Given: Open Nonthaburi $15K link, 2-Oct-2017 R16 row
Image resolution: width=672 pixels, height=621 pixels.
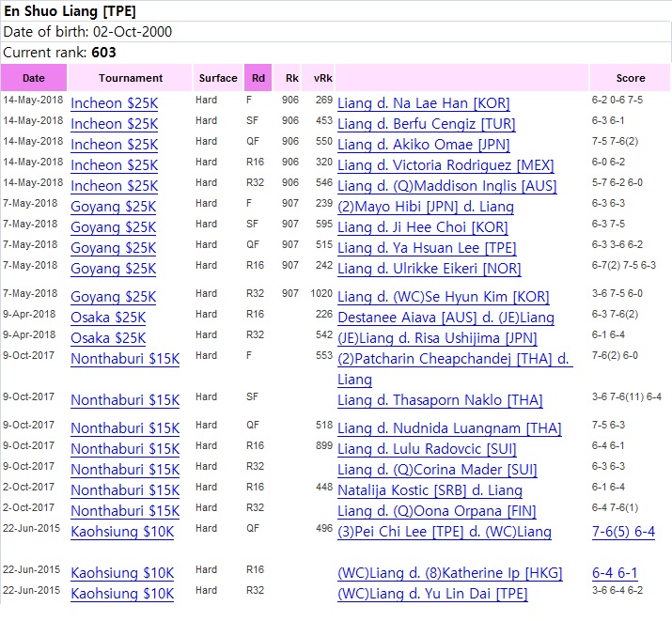Looking at the screenshot, I should pyautogui.click(x=125, y=490).
